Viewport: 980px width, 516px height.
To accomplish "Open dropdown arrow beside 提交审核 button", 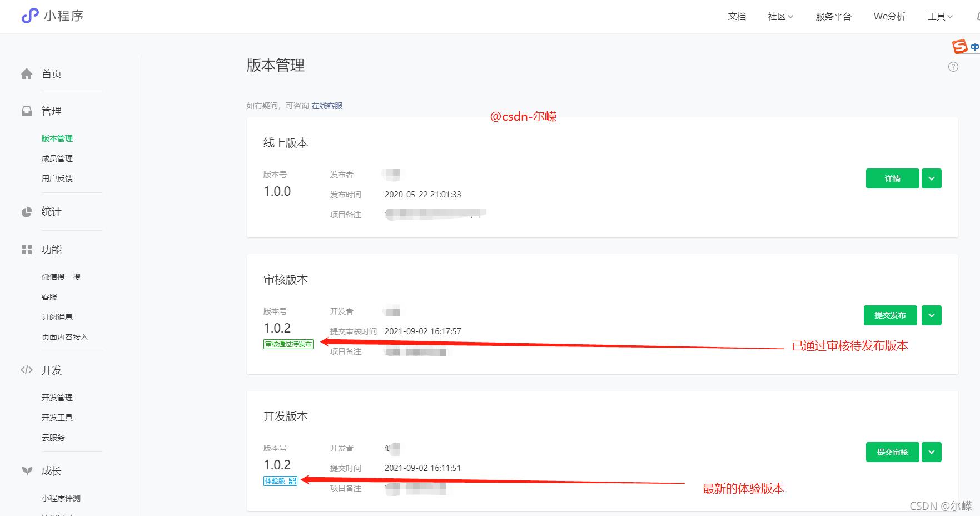I will point(932,452).
